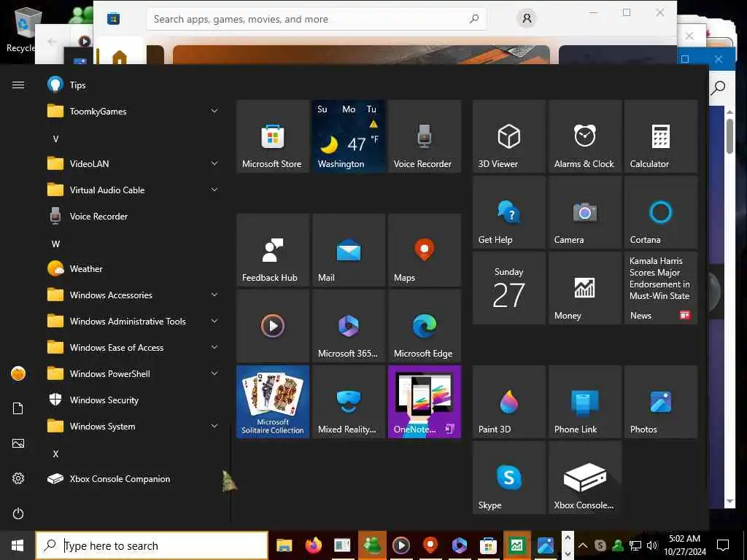The width and height of the screenshot is (747, 560).
Task: Open the Mail tile
Action: [349, 250]
